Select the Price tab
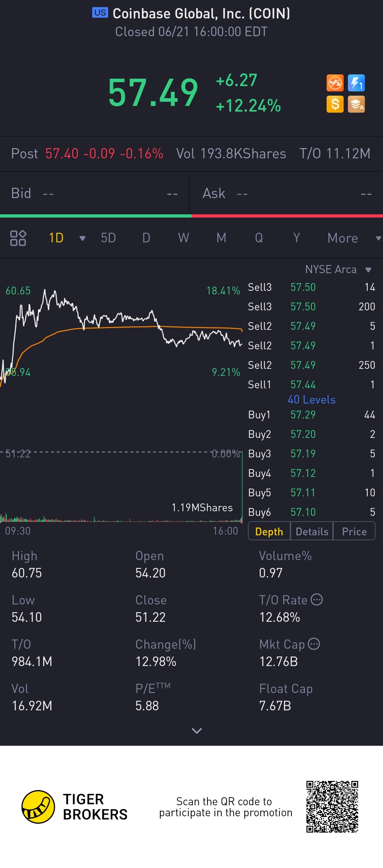Viewport: 383px width, 868px height. click(x=354, y=531)
